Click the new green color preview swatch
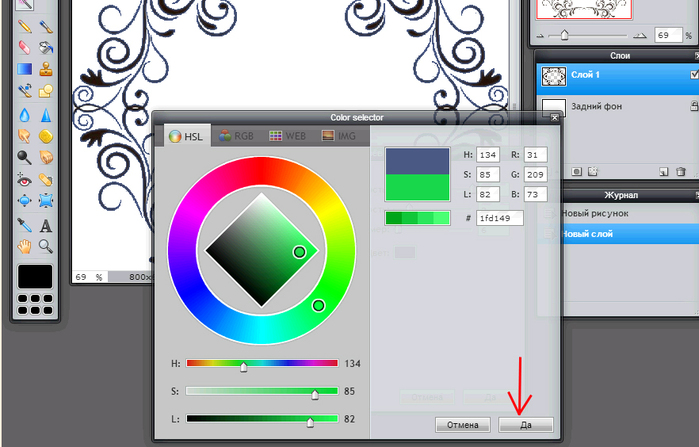The image size is (699, 447). tap(417, 187)
